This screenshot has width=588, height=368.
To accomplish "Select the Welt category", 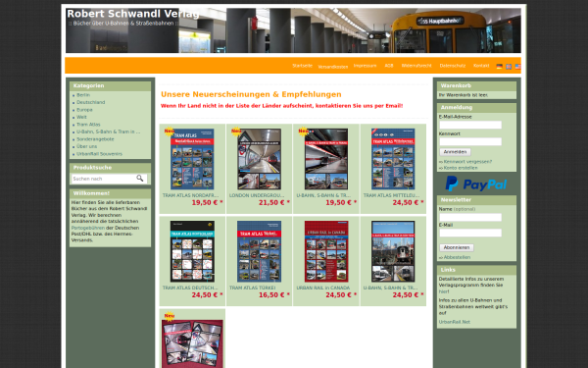I will pyautogui.click(x=81, y=117).
